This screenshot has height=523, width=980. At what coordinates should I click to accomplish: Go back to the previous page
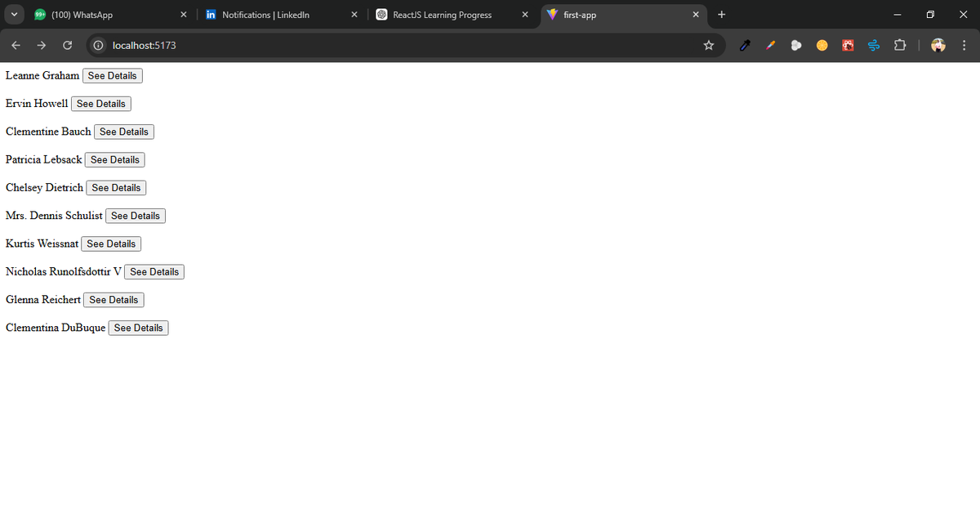(16, 45)
